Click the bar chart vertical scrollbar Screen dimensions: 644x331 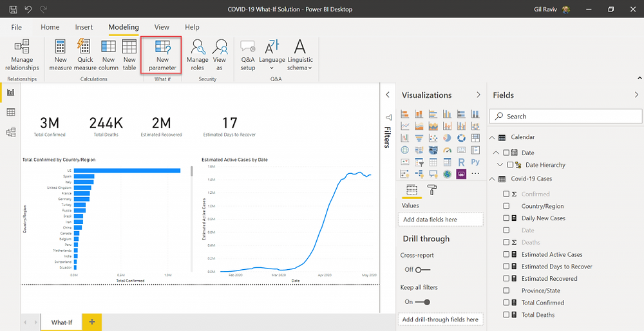pos(191,171)
